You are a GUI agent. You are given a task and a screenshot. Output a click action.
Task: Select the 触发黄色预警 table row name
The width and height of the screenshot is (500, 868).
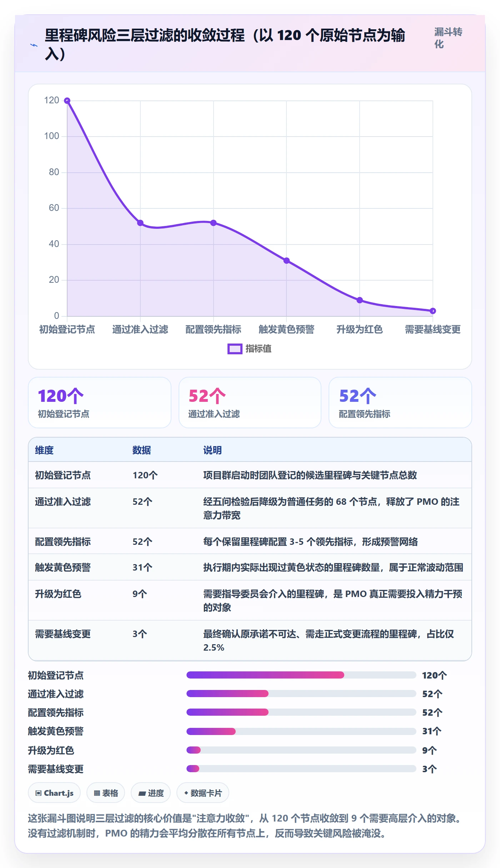63,567
